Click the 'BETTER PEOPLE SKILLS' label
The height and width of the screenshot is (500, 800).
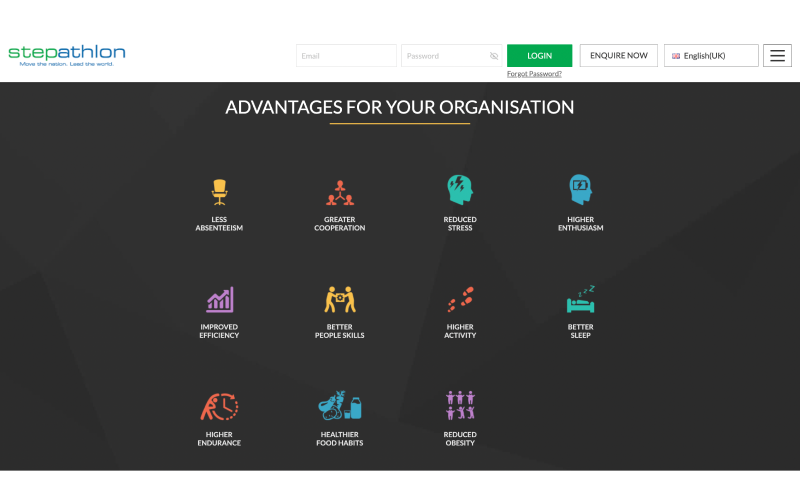click(x=340, y=331)
